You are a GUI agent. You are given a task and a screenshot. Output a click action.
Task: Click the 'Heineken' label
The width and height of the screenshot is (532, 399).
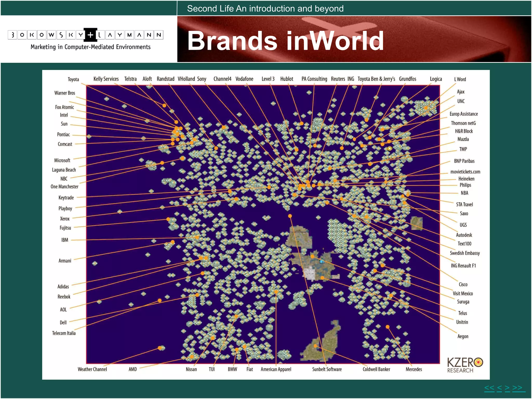tap(466, 179)
